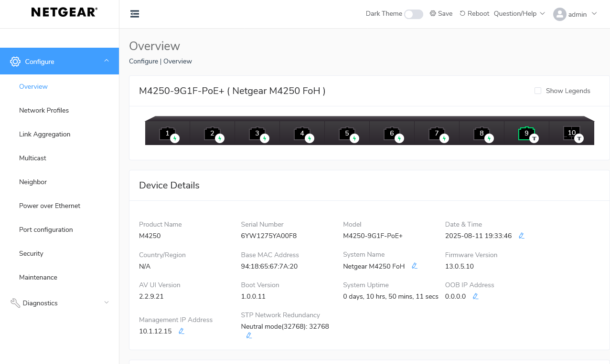Image resolution: width=610 pixels, height=364 pixels.
Task: Save the configuration with Save button
Action: tap(441, 13)
